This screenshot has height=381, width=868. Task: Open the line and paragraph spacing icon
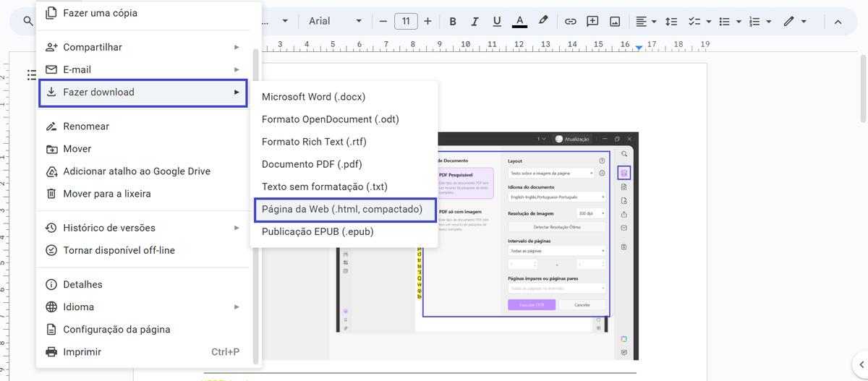pyautogui.click(x=671, y=21)
